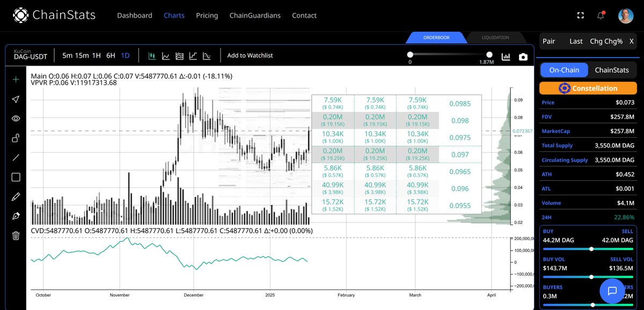Sort by the Chg column header
Image resolution: width=644 pixels, height=310 pixels.
click(596, 41)
